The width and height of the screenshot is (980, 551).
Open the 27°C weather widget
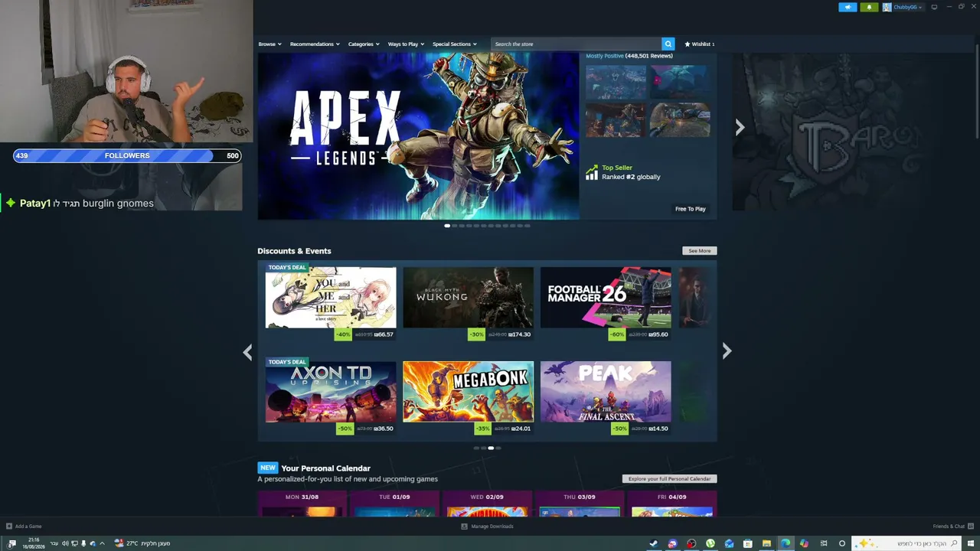[142, 543]
